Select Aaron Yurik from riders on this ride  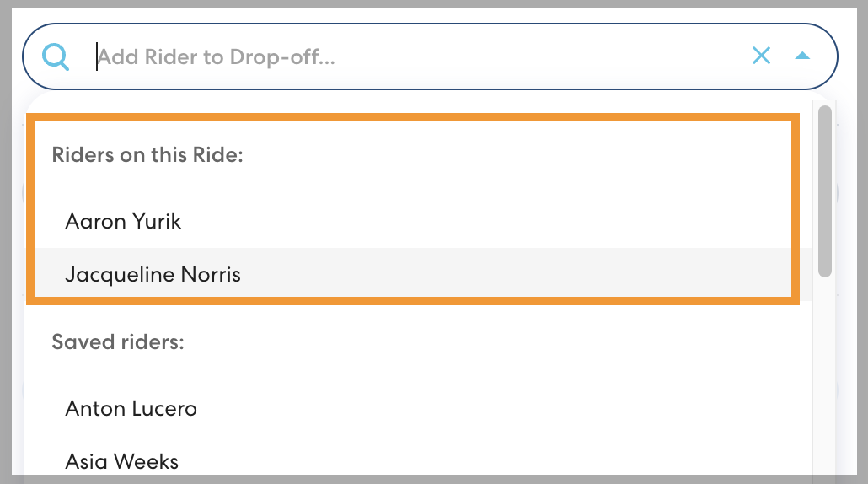pyautogui.click(x=124, y=222)
